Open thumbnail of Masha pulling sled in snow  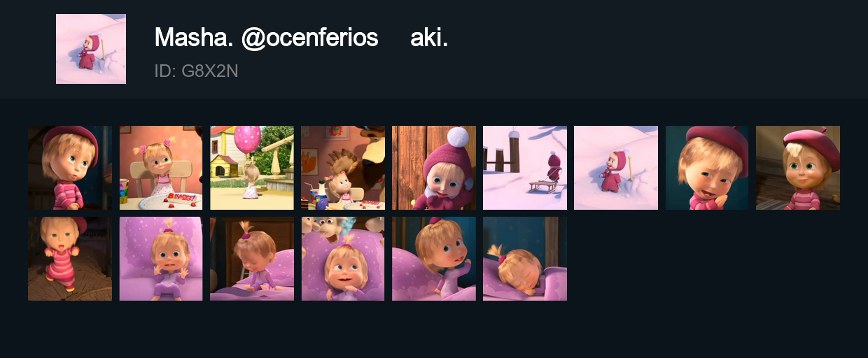click(x=525, y=168)
